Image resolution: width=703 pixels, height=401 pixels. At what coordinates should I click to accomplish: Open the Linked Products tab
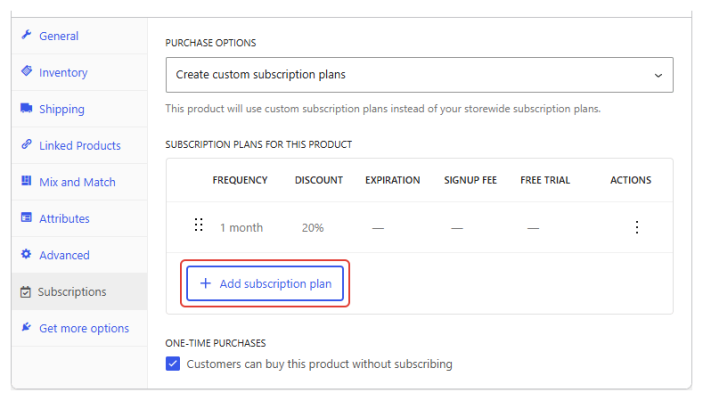click(80, 146)
